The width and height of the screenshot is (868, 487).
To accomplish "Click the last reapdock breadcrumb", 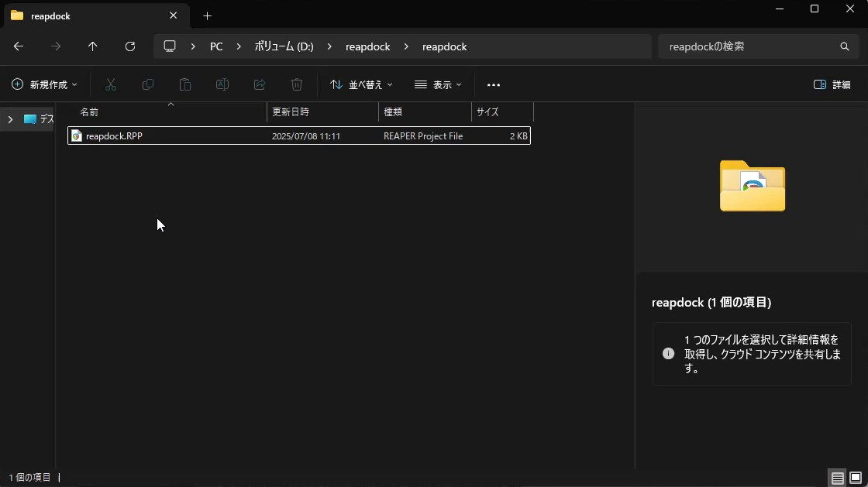I will point(445,46).
